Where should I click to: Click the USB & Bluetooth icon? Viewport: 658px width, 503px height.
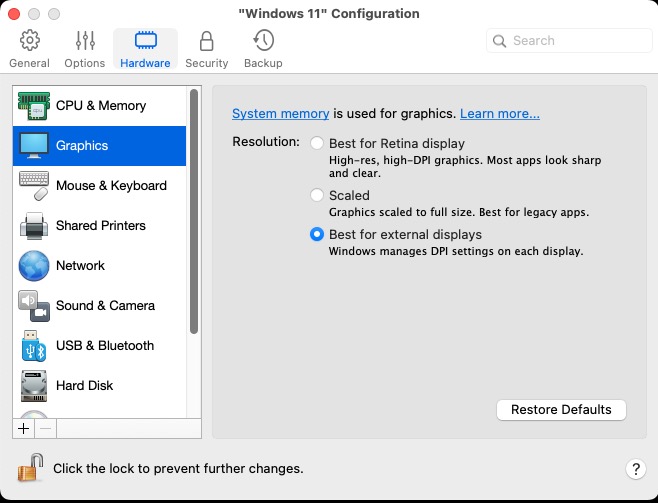tap(34, 346)
